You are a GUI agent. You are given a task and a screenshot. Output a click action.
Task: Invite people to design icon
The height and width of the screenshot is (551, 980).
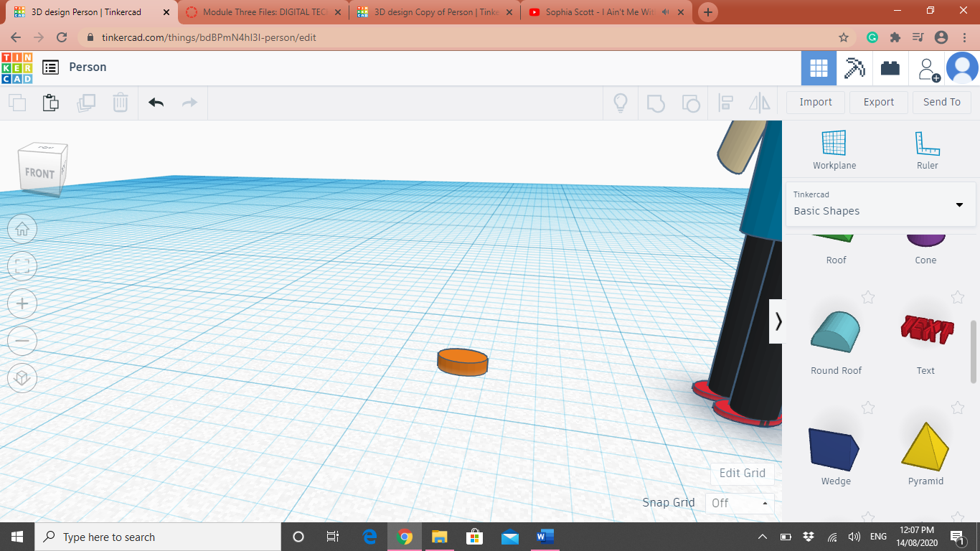pyautogui.click(x=928, y=69)
